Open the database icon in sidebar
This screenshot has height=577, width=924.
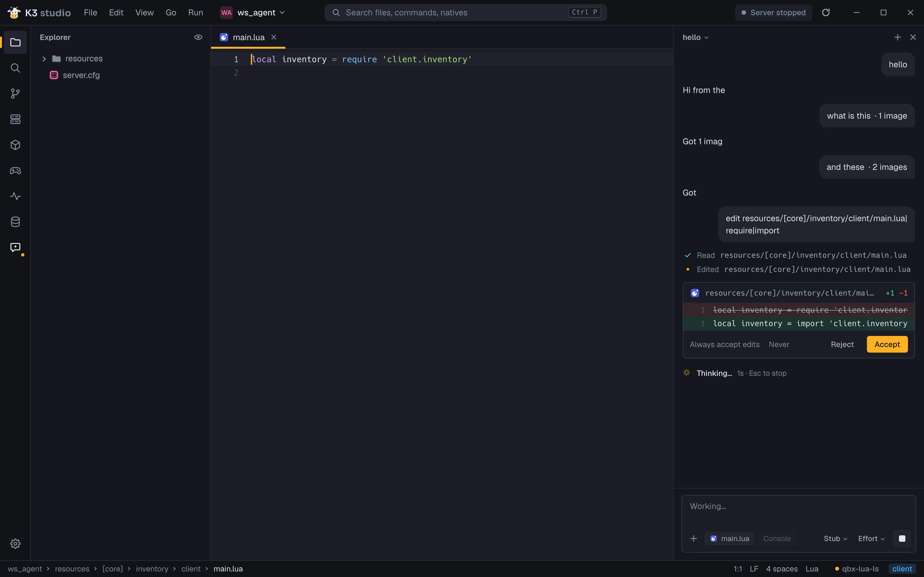tap(15, 222)
